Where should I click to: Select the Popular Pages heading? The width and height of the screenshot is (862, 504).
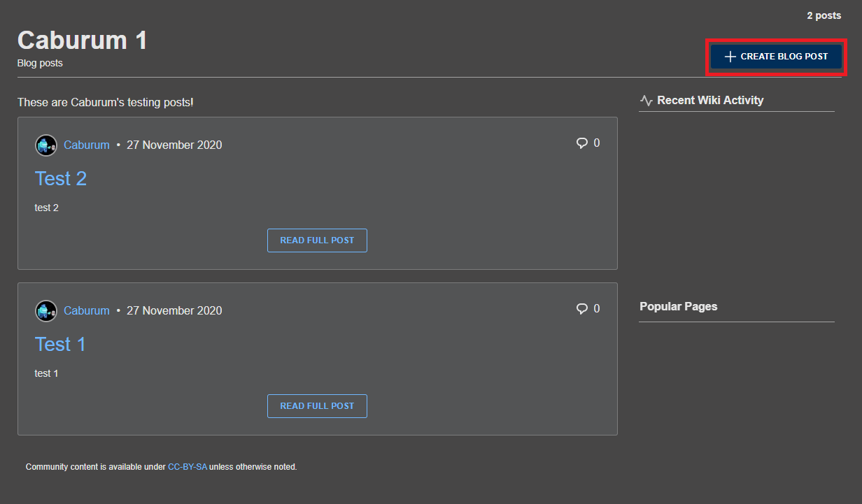click(x=679, y=306)
